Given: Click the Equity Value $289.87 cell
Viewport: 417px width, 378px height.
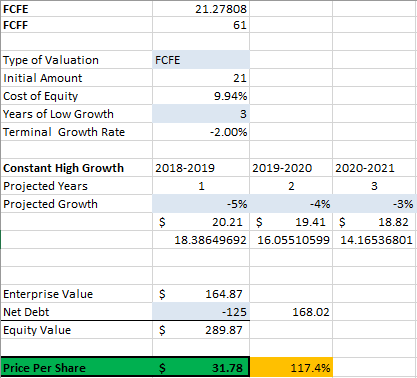Looking at the screenshot, I should pyautogui.click(x=201, y=330).
